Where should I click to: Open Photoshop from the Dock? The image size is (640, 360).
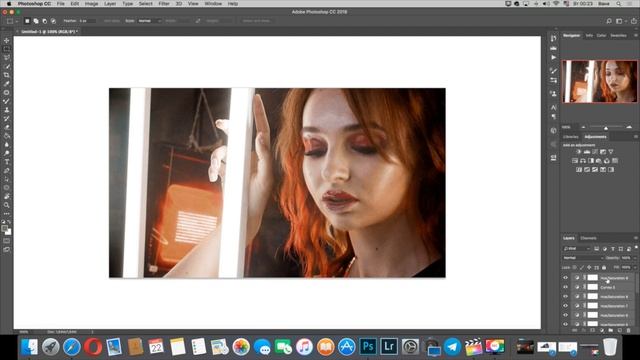(368, 347)
